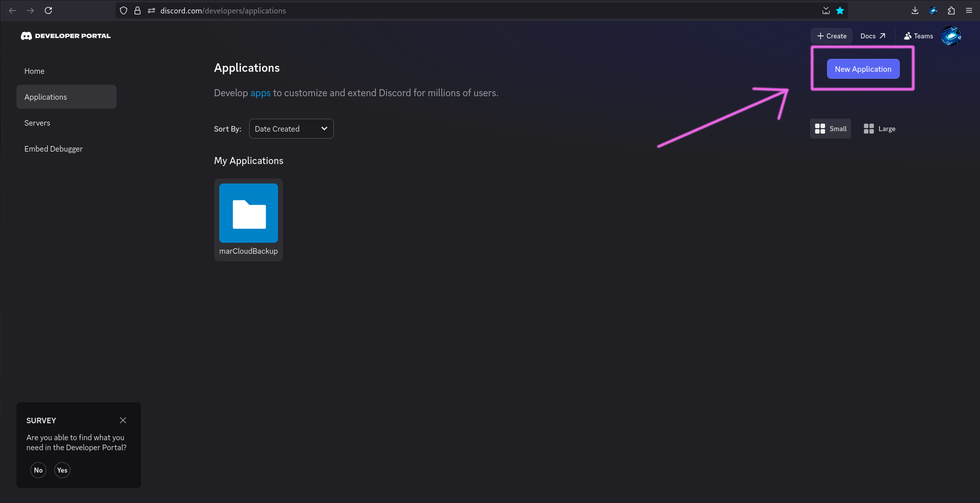This screenshot has width=980, height=503.
Task: Click the blue bookmark star icon
Action: point(840,10)
